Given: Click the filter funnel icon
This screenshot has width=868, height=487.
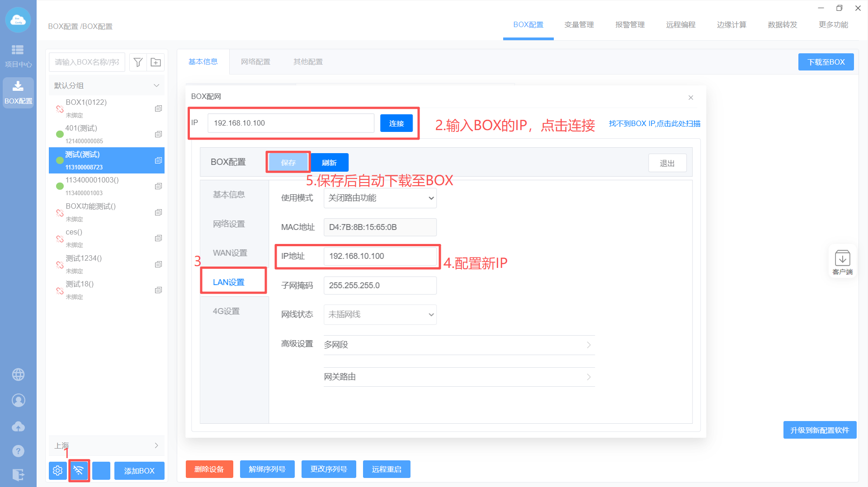Looking at the screenshot, I should (x=138, y=62).
